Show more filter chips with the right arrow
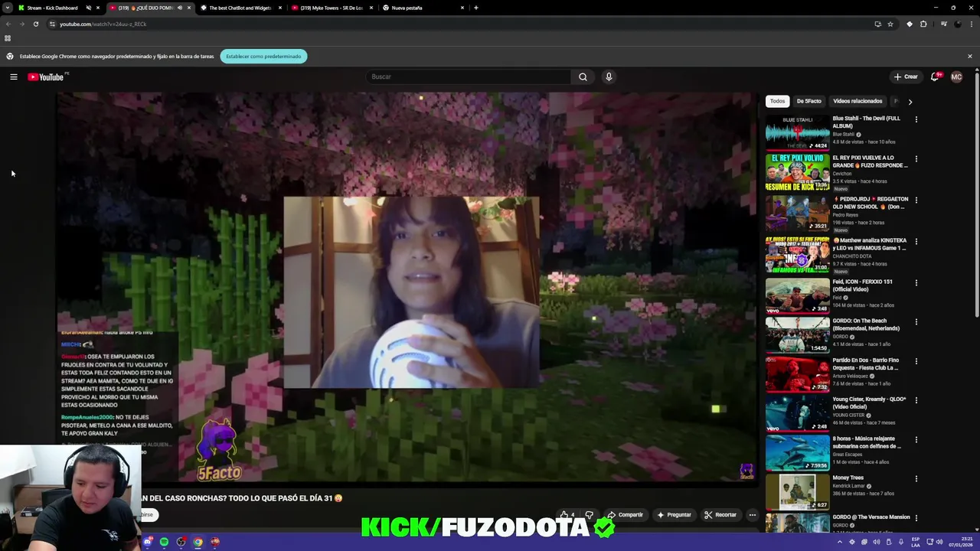This screenshot has height=551, width=980. (x=910, y=101)
